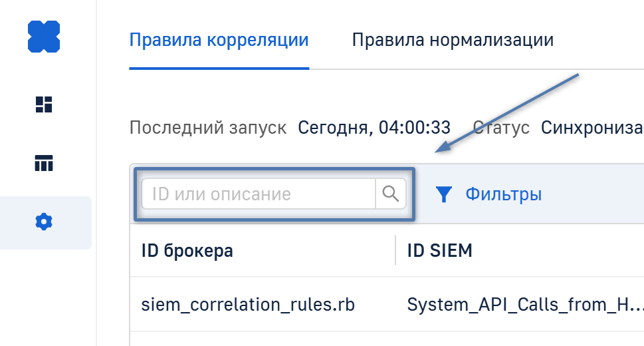Open the table view sidebar icon
Screen dimensions: 644x346
click(x=44, y=163)
